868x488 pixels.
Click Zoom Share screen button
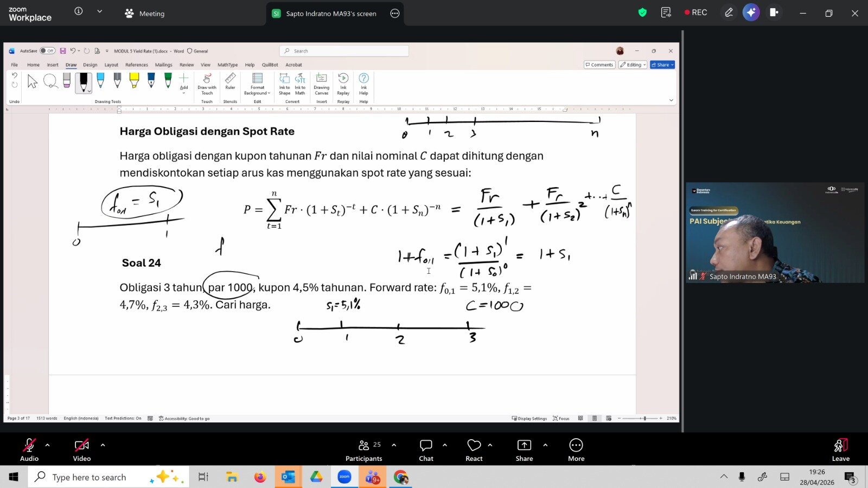pyautogui.click(x=524, y=450)
